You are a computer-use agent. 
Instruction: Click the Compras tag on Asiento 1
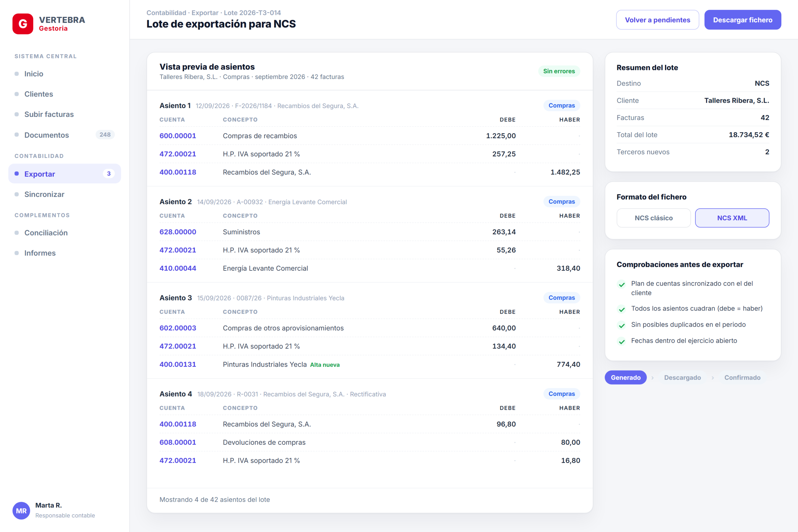click(562, 106)
